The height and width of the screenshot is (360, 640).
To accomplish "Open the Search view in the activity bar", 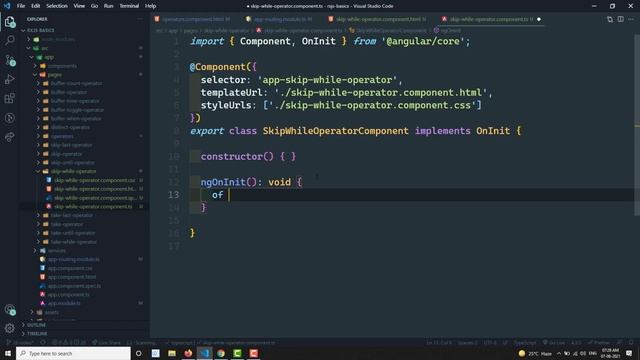I will tap(10, 40).
